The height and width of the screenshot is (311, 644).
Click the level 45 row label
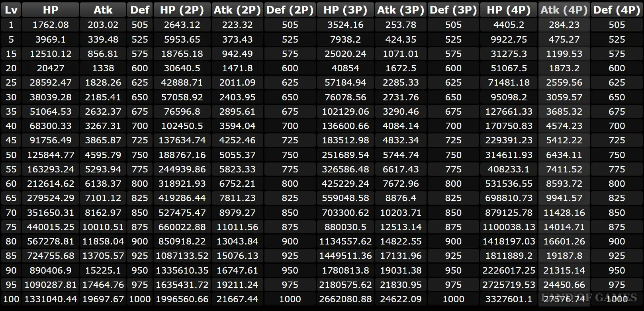click(11, 140)
